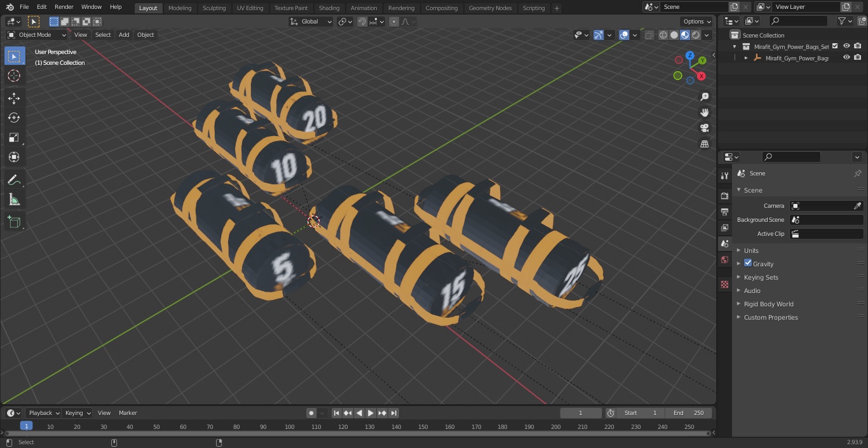Open the World properties tab

pyautogui.click(x=724, y=260)
